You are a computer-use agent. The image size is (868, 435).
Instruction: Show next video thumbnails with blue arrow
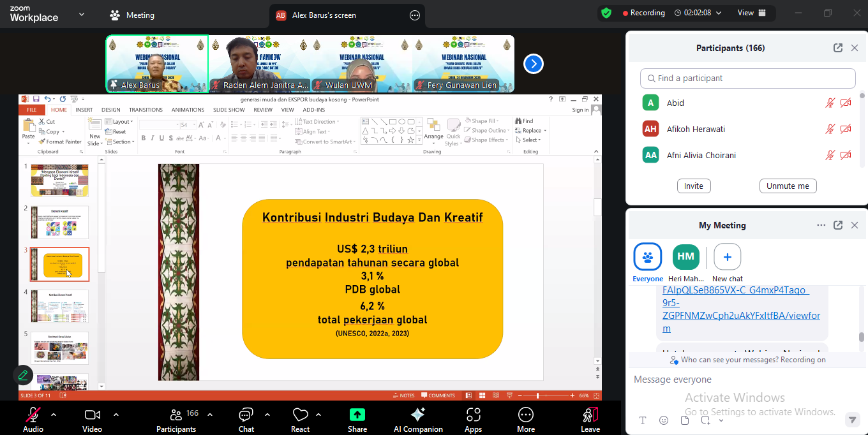(534, 64)
